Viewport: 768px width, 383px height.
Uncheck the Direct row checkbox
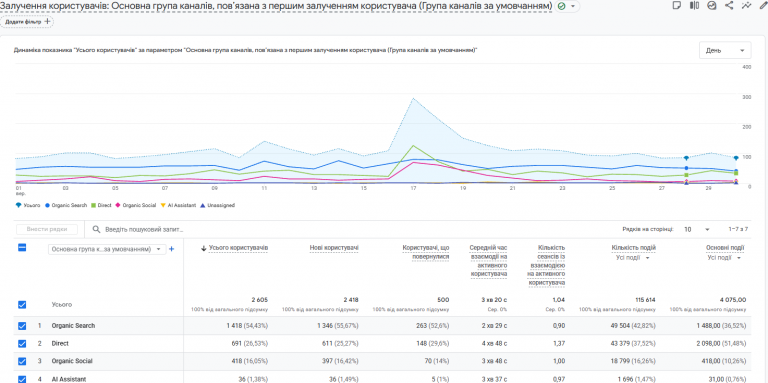pyautogui.click(x=22, y=343)
